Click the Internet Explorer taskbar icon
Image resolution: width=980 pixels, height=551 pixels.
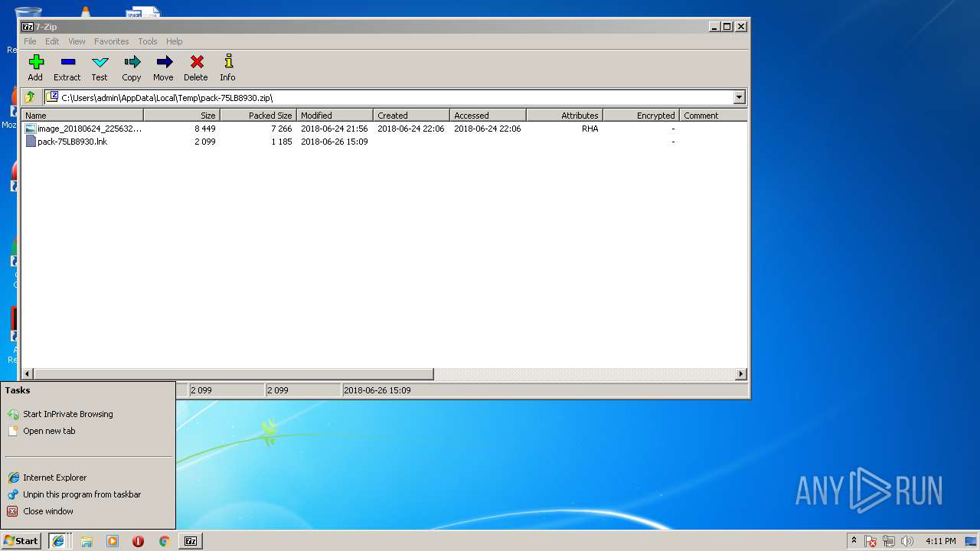tap(58, 541)
